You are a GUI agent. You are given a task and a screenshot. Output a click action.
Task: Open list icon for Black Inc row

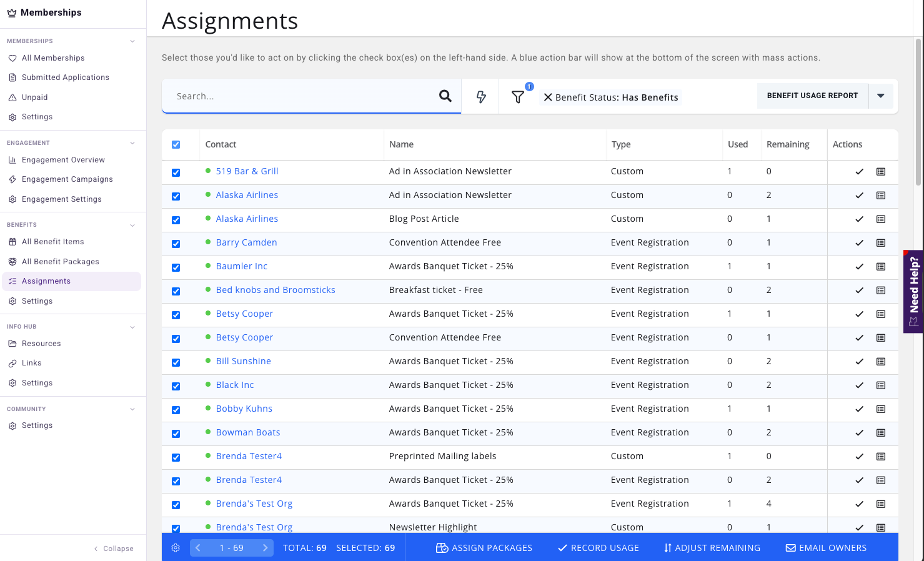pos(881,385)
